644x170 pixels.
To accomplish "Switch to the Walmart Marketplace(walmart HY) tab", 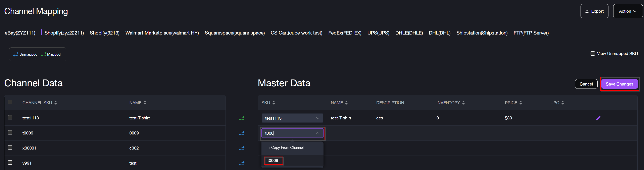I will point(162,33).
